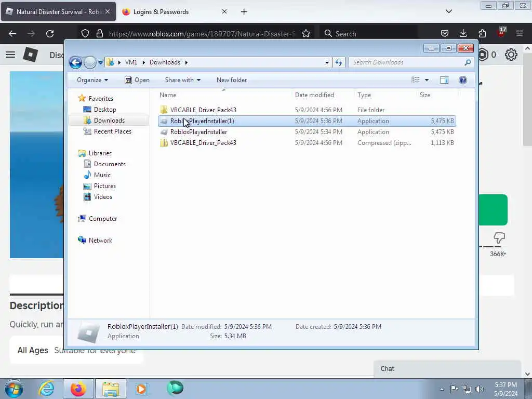Viewport: 532px width, 399px height.
Task: Open Firefox extensions icon
Action: click(x=482, y=33)
